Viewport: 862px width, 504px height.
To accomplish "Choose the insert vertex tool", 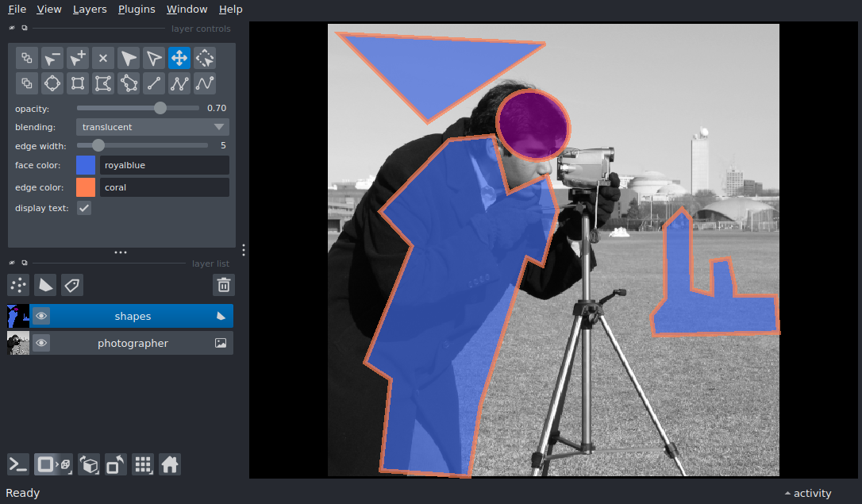I will tap(78, 58).
